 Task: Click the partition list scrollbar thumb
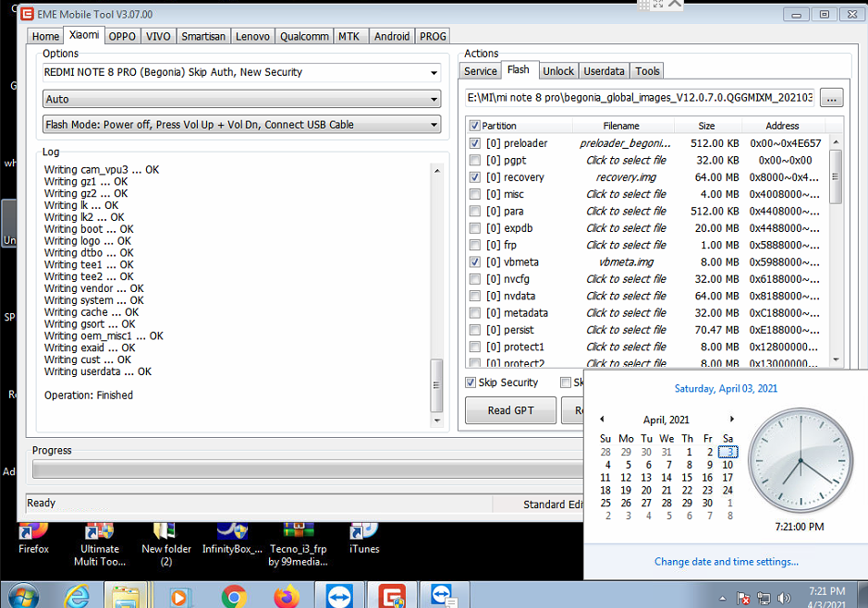(836, 177)
